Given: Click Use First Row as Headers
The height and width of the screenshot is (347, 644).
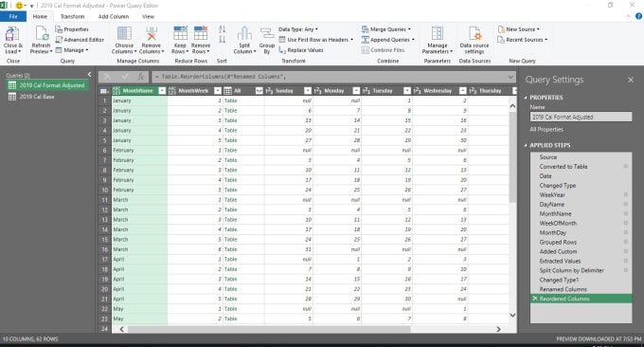Looking at the screenshot, I should coord(315,40).
